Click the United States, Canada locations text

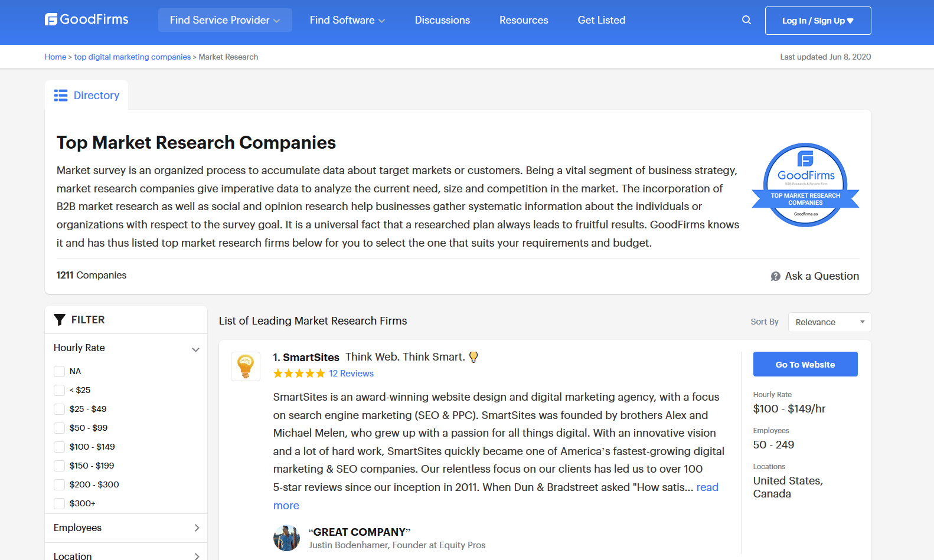(x=788, y=487)
